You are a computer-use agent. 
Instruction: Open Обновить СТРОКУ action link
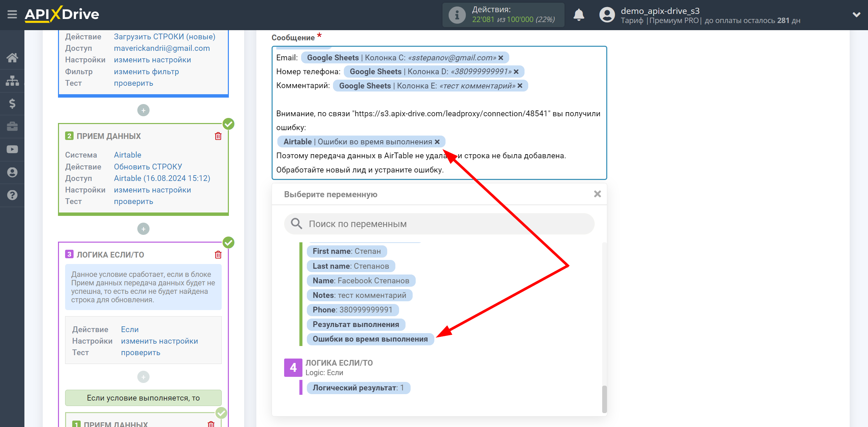(148, 167)
